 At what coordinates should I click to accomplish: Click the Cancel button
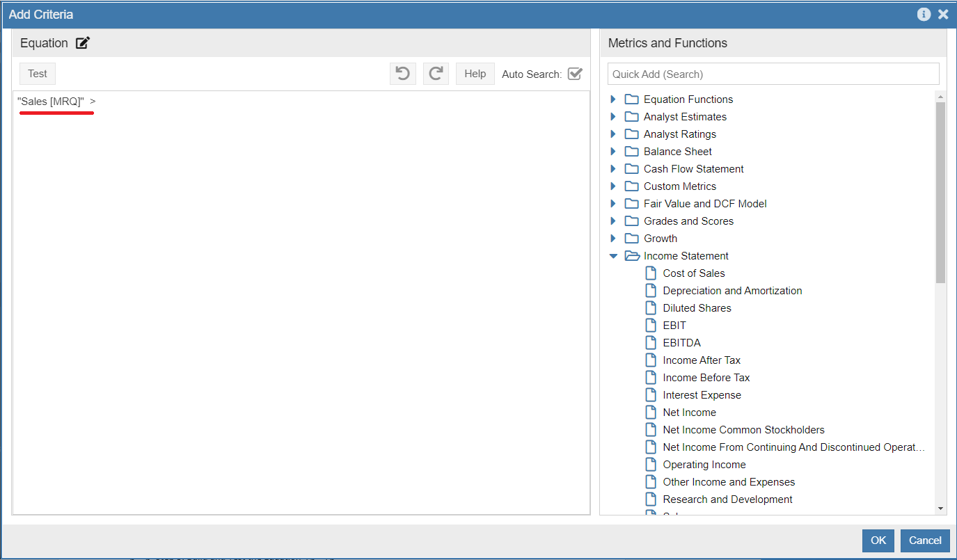tap(925, 541)
